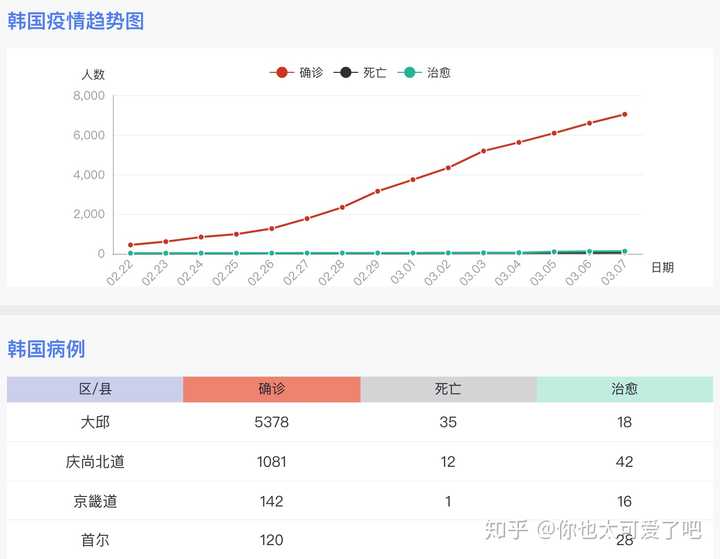Select the confirmed data point above 03.03
This screenshot has width=720, height=559.
click(484, 151)
